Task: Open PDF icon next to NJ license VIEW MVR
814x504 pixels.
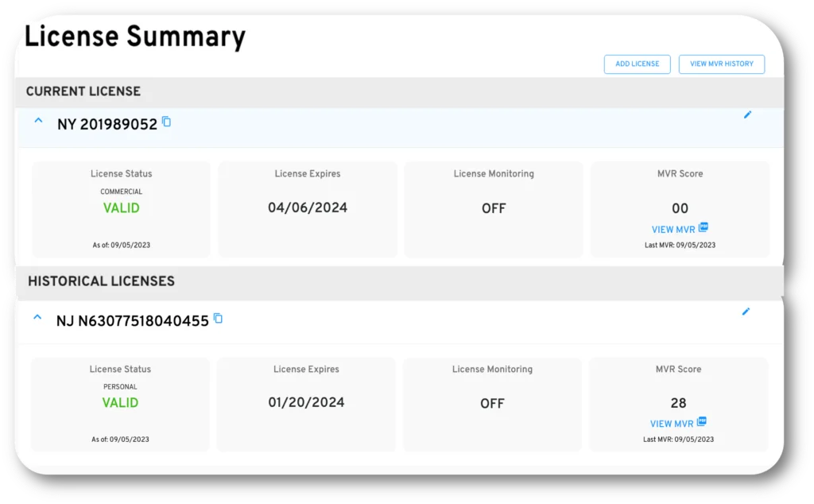Action: tap(702, 421)
